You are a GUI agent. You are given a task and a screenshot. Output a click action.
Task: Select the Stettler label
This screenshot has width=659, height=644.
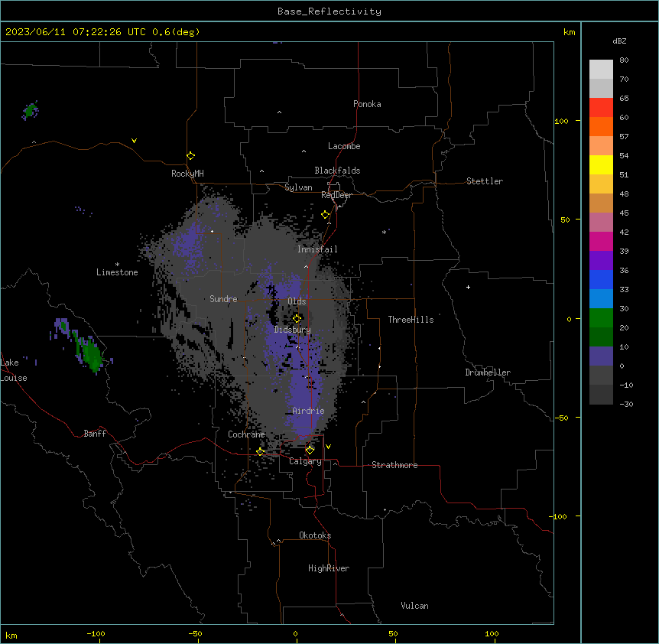[x=485, y=181]
